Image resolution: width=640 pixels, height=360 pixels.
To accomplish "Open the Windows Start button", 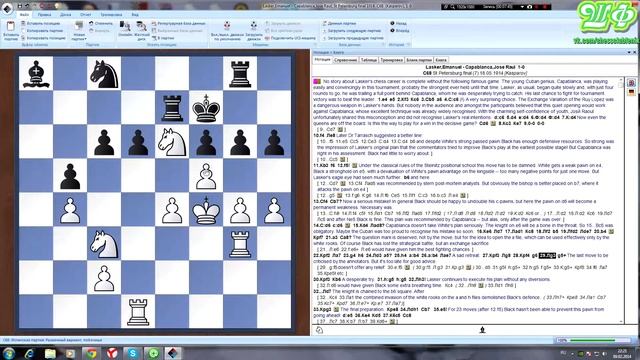I will pos(9,353).
